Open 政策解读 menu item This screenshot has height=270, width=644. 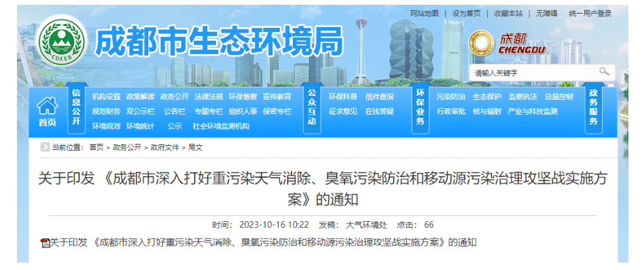141,97
